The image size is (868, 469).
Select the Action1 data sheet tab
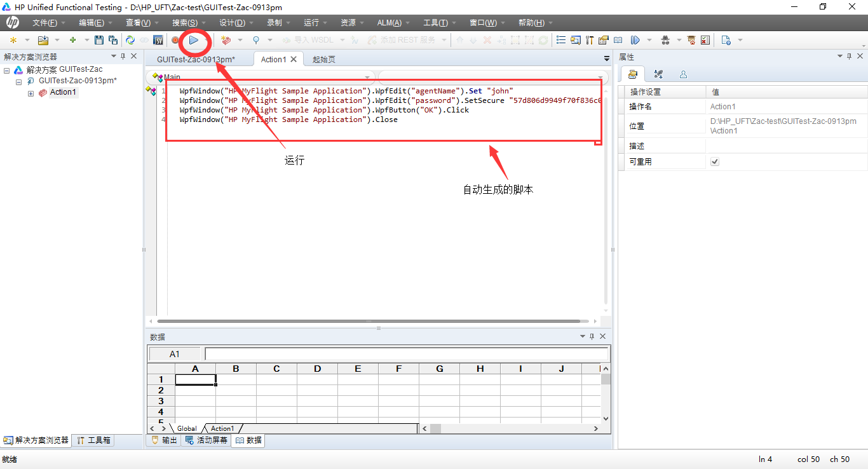[222, 428]
